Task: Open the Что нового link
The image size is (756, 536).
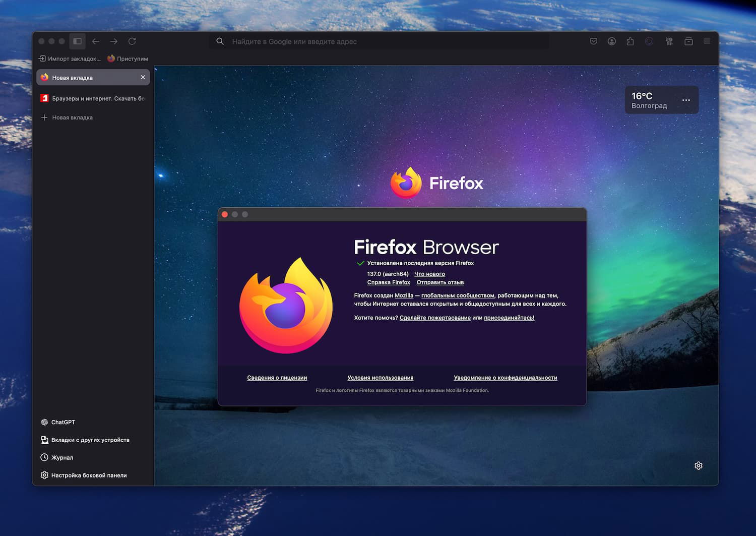Action: pyautogui.click(x=429, y=274)
